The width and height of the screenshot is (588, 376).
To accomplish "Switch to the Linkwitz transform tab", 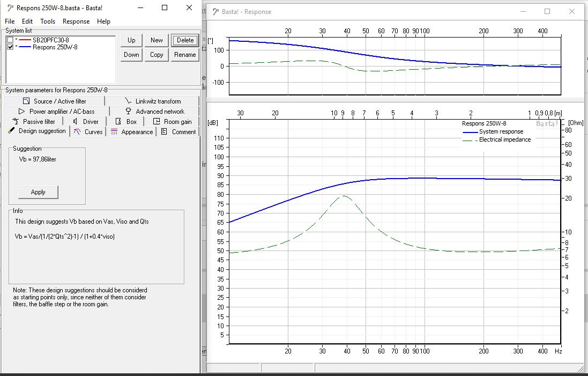I will pyautogui.click(x=152, y=101).
